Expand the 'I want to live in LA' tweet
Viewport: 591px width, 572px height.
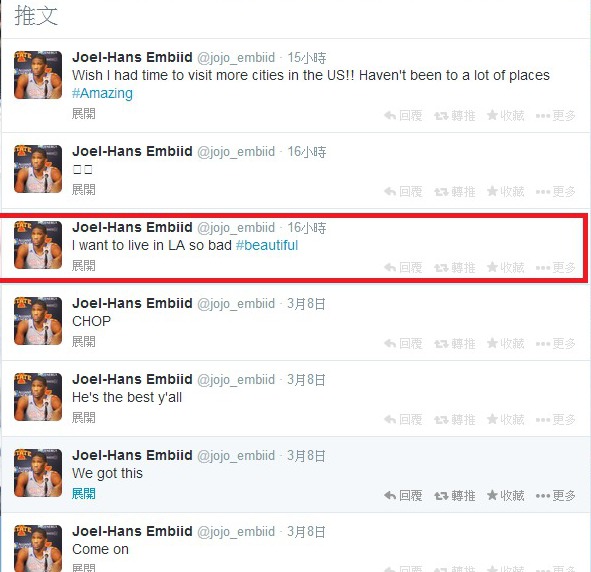pyautogui.click(x=84, y=265)
